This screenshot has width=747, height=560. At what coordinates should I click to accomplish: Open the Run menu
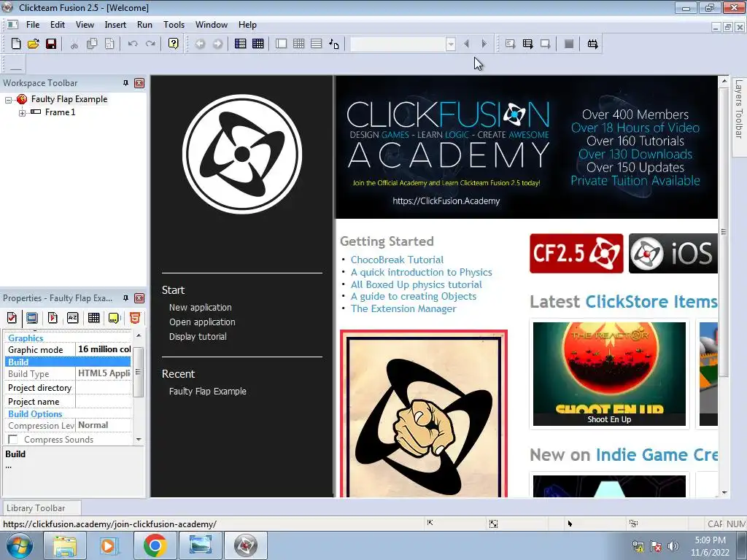pos(145,25)
